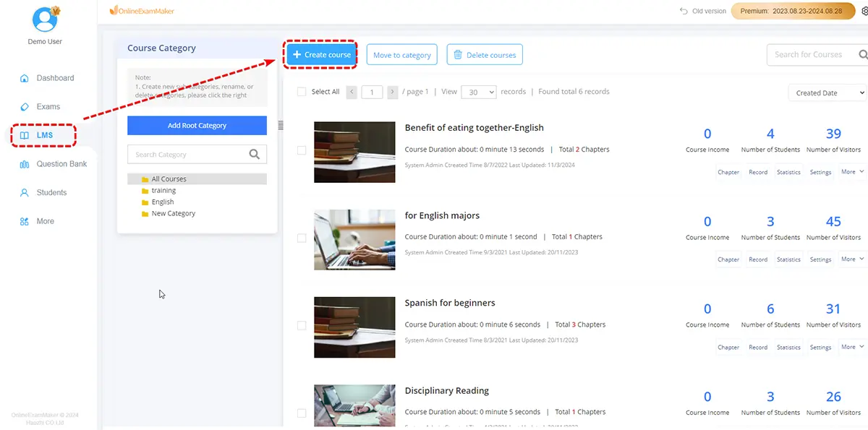Screen dimensions: 868x430
Task: Expand More options for for English majors course
Action: 851,259
